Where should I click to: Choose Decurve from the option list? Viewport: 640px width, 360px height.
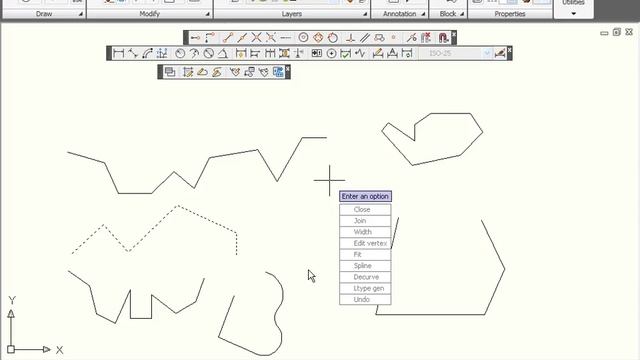[x=365, y=277]
